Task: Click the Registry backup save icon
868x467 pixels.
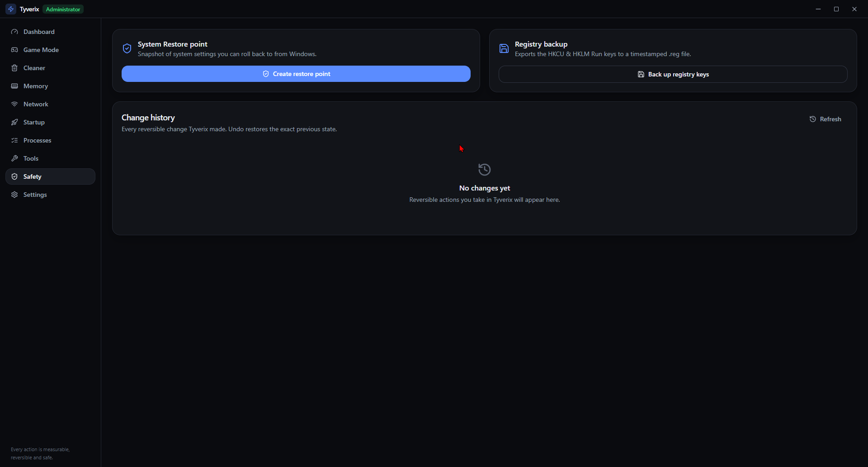Action: click(504, 48)
